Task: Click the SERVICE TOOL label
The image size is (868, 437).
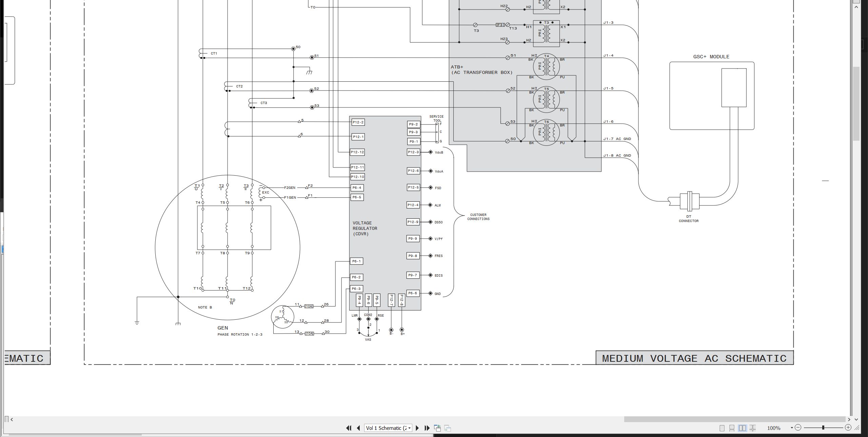Action: tap(436, 118)
